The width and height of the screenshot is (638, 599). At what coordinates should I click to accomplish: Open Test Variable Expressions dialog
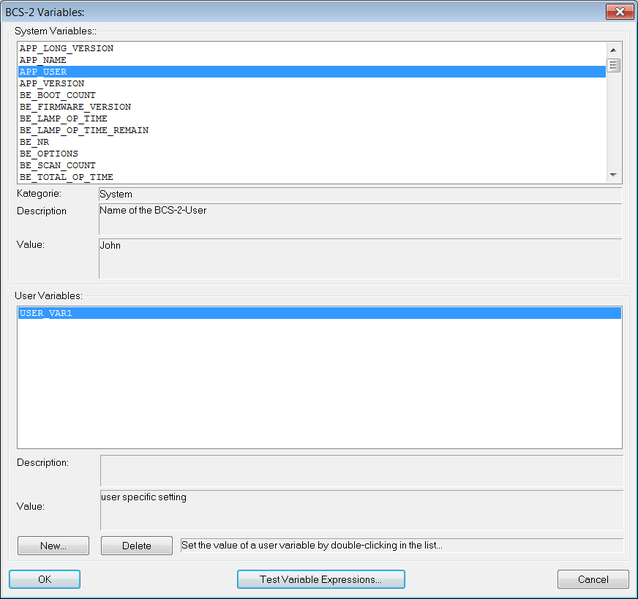click(x=321, y=579)
